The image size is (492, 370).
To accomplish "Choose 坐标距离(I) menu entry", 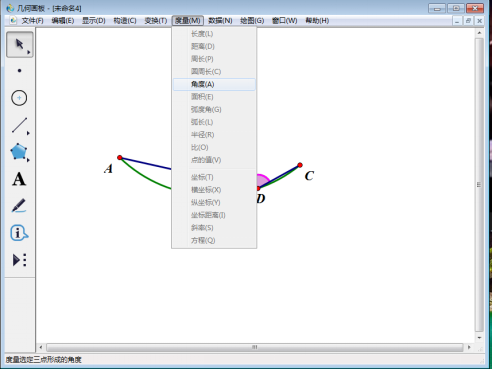I will 214,215.
